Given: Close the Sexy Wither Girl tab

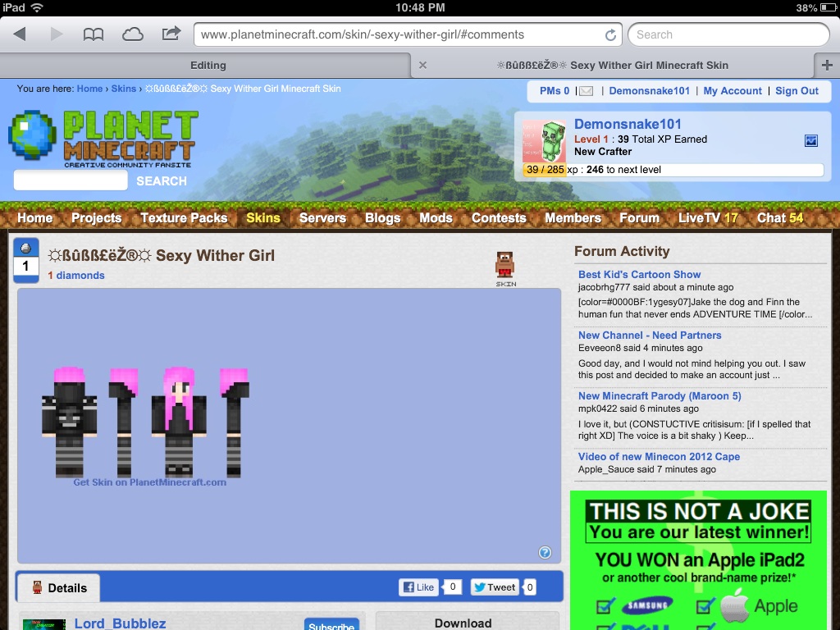Looking at the screenshot, I should pyautogui.click(x=422, y=66).
